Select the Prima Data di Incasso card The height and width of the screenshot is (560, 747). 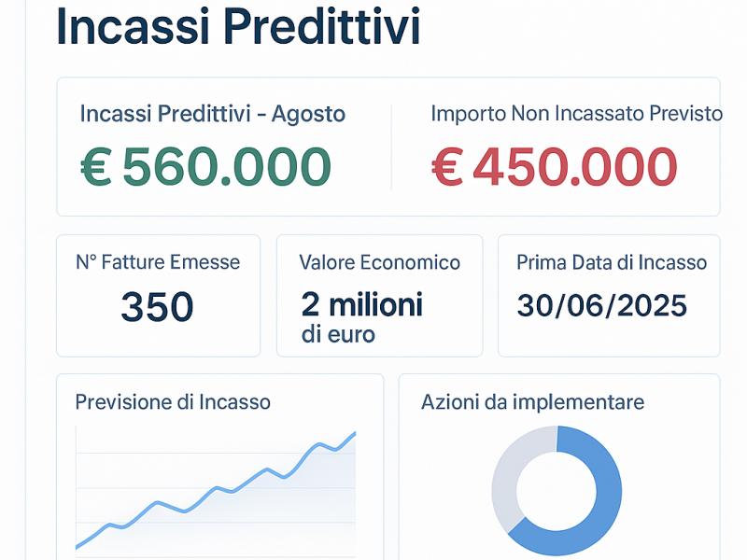tap(607, 294)
